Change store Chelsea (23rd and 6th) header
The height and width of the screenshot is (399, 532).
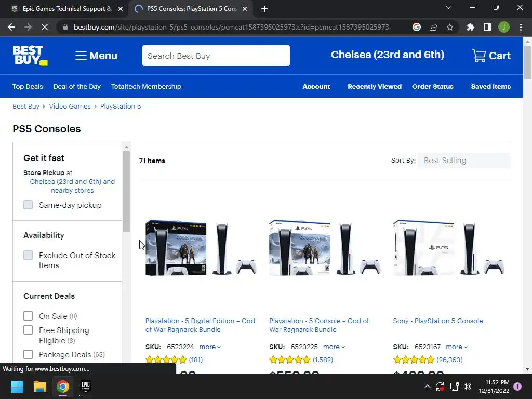pos(388,55)
